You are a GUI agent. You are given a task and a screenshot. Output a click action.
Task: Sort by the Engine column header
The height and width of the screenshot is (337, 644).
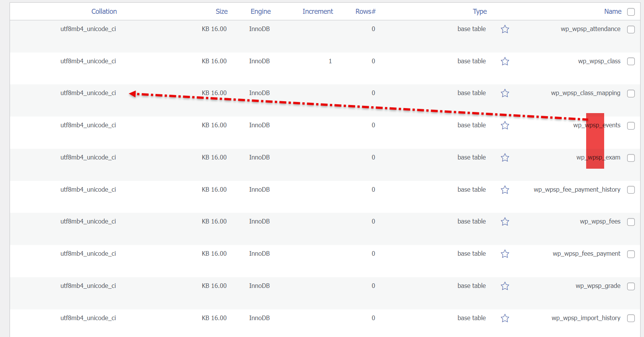(261, 12)
